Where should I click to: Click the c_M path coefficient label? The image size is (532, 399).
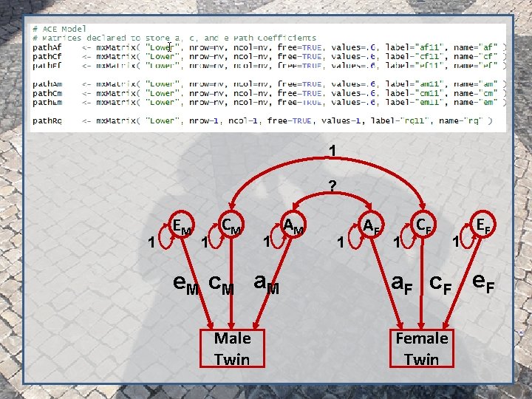[221, 284]
